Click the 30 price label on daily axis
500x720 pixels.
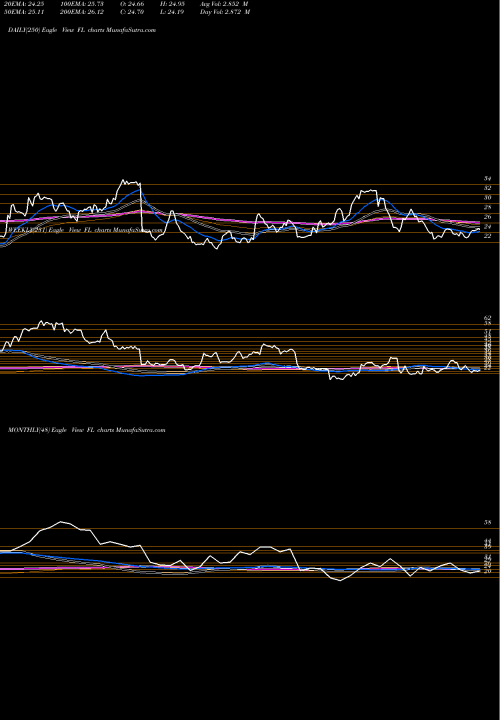(x=488, y=198)
